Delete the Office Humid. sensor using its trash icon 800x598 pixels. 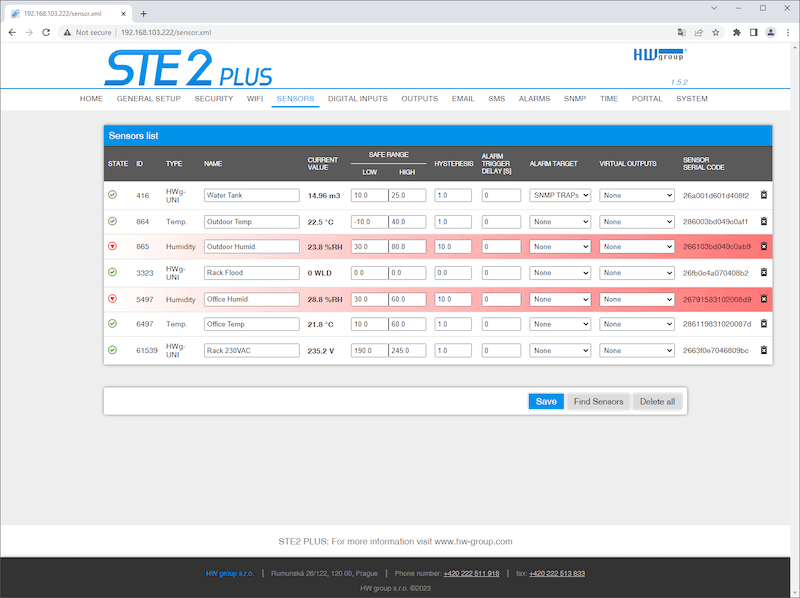tap(763, 299)
